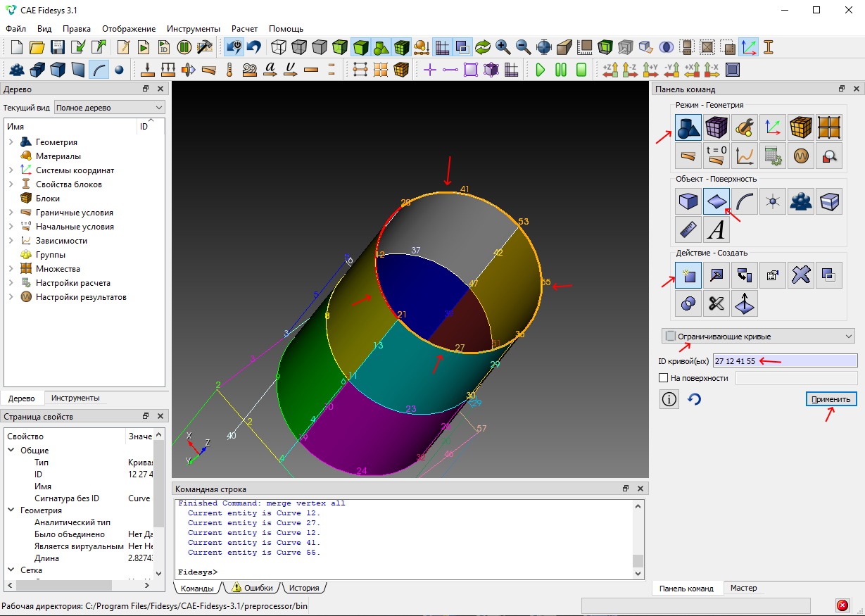
Task: Select Блоки in the tree
Action: pyautogui.click(x=48, y=199)
